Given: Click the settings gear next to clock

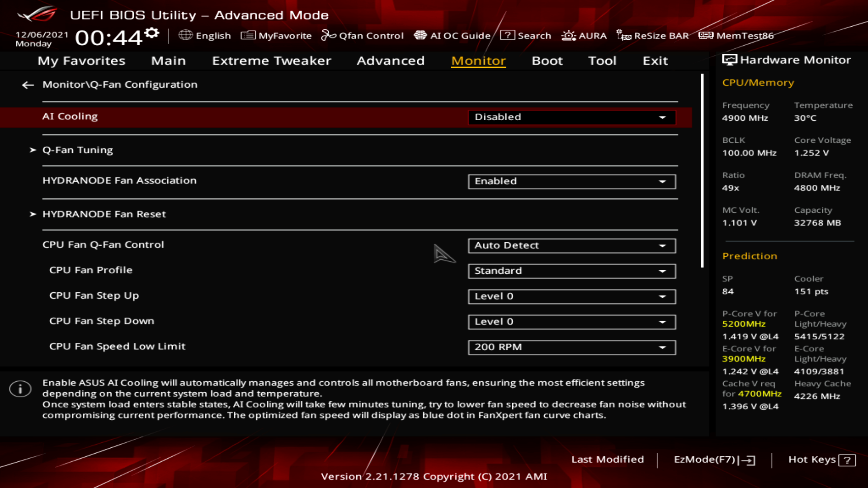Looking at the screenshot, I should click(x=153, y=33).
